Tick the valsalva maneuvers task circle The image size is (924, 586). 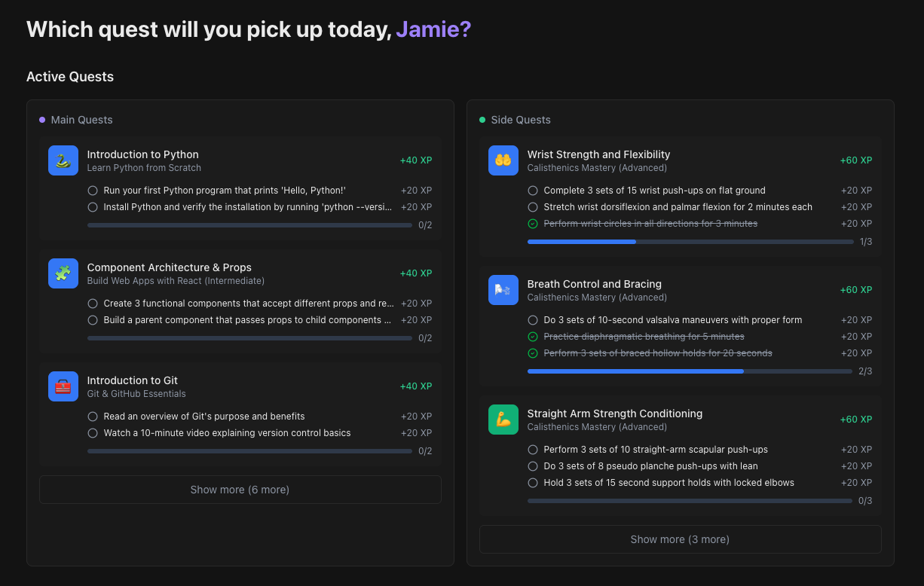pyautogui.click(x=533, y=320)
